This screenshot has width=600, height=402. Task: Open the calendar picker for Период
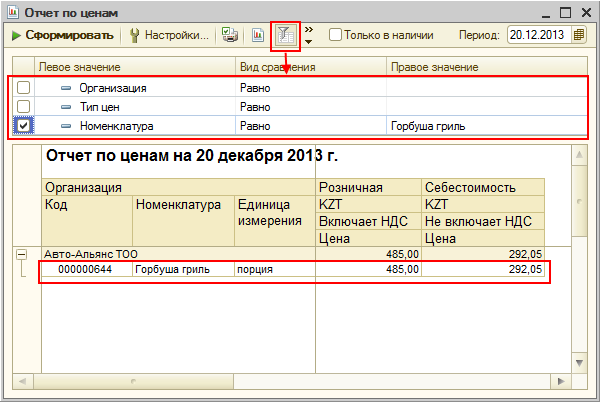click(x=579, y=35)
